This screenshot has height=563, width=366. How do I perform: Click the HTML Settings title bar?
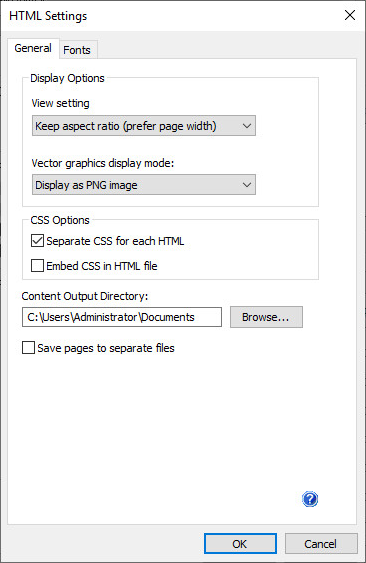[x=171, y=16]
